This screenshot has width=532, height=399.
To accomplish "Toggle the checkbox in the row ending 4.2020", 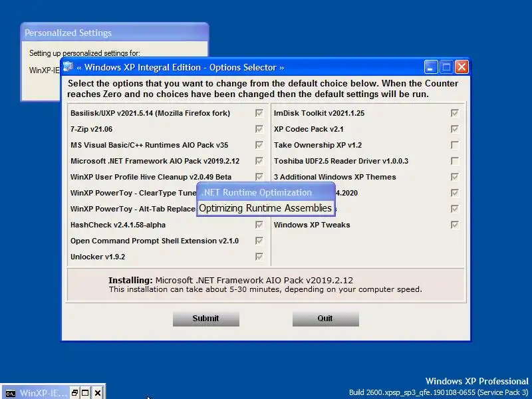I will click(x=455, y=193).
